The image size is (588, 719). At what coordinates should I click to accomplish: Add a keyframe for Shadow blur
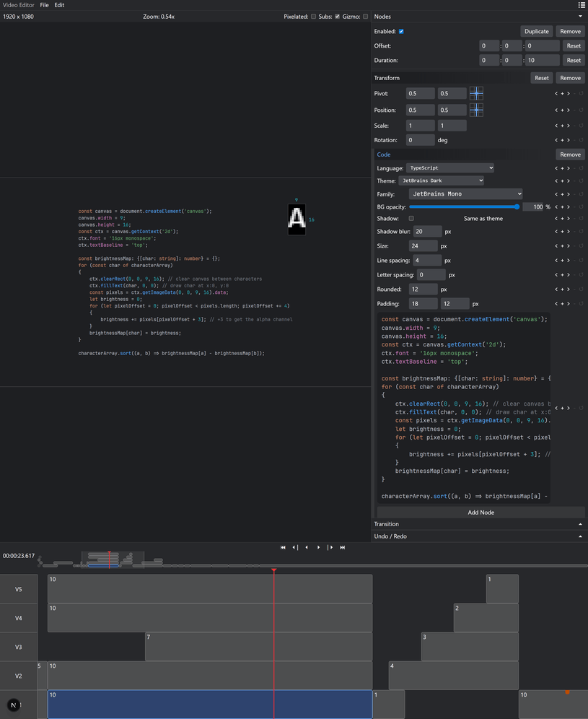coord(562,232)
